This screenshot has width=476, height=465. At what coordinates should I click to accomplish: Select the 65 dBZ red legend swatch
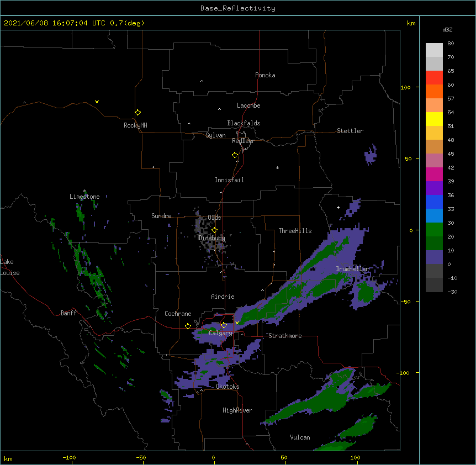(434, 78)
